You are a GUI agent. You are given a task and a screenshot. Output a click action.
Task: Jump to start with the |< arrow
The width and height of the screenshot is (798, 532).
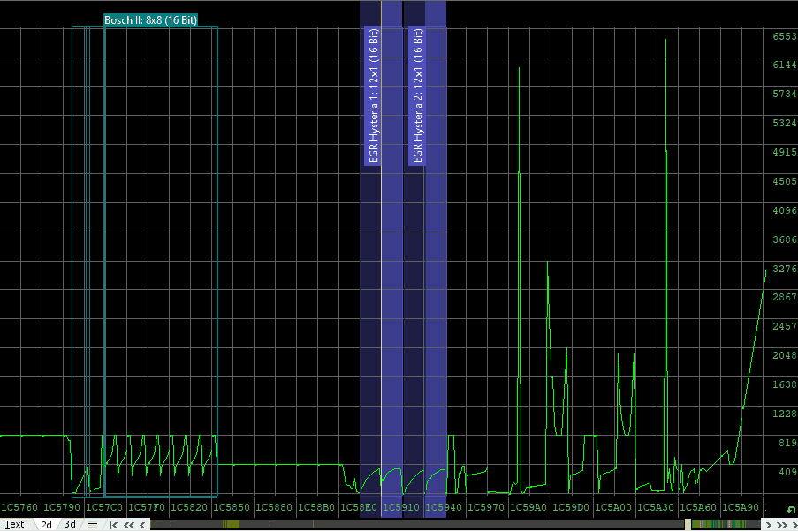click(x=114, y=525)
